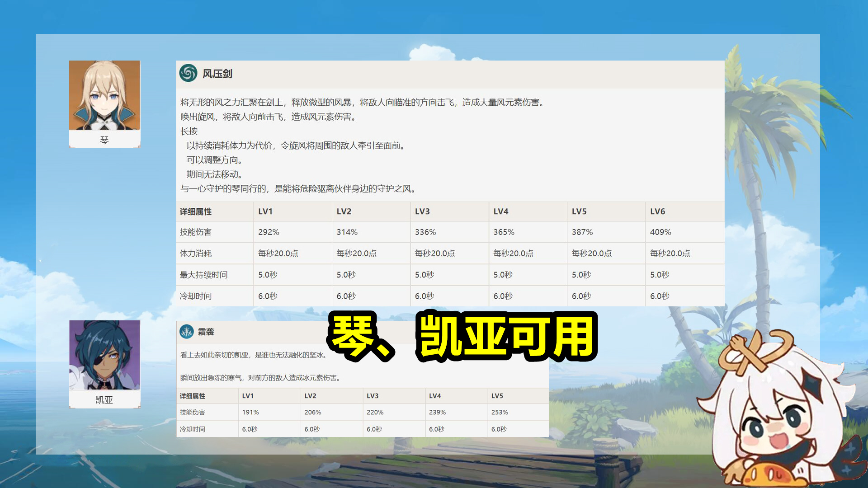Click the 期间无法移动 description line
The height and width of the screenshot is (488, 868).
tap(215, 174)
